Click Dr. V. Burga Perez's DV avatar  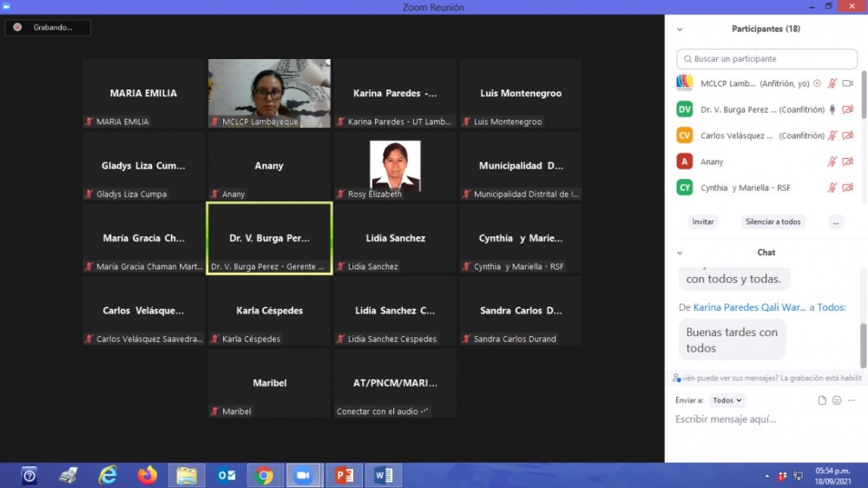tap(685, 109)
